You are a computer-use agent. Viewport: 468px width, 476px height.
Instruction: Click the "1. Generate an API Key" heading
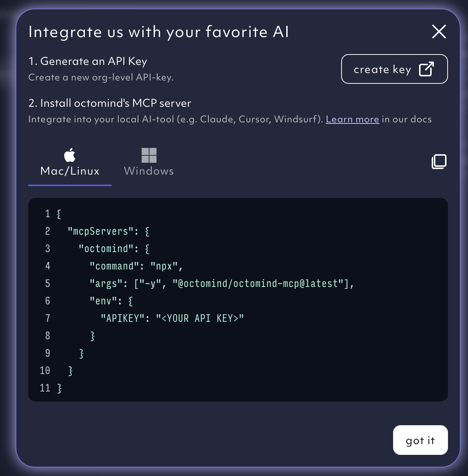tap(88, 61)
